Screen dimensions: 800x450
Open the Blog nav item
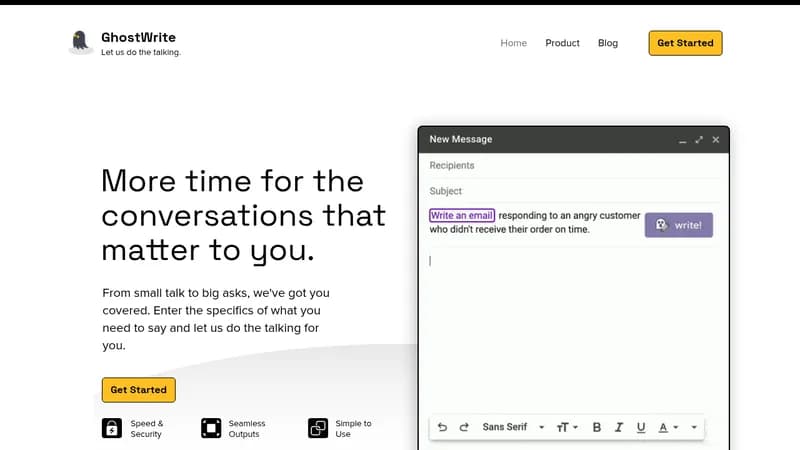click(x=608, y=43)
